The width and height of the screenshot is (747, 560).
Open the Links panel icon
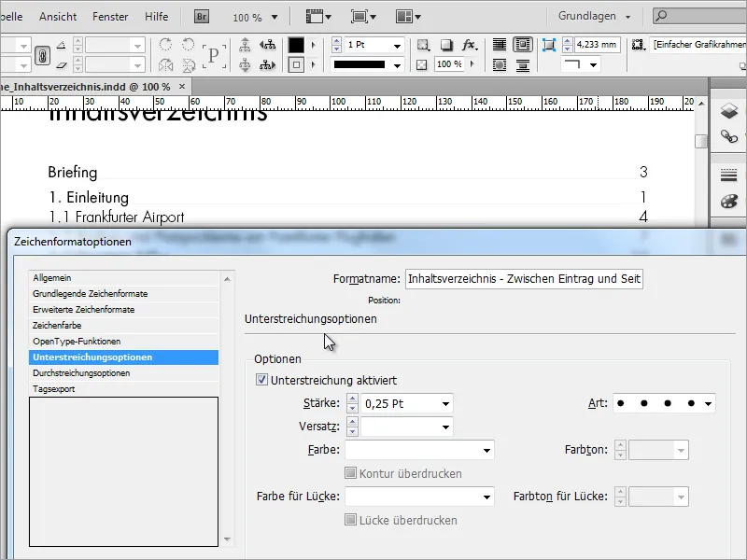[728, 137]
